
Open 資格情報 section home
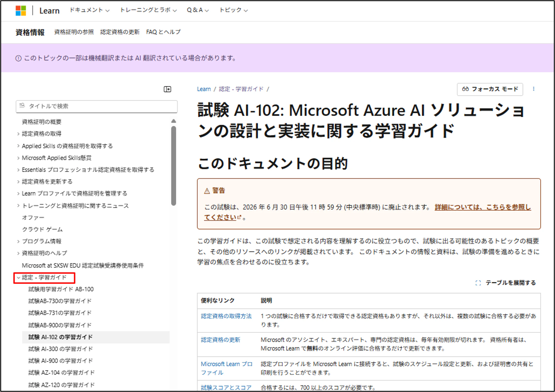pyautogui.click(x=30, y=32)
